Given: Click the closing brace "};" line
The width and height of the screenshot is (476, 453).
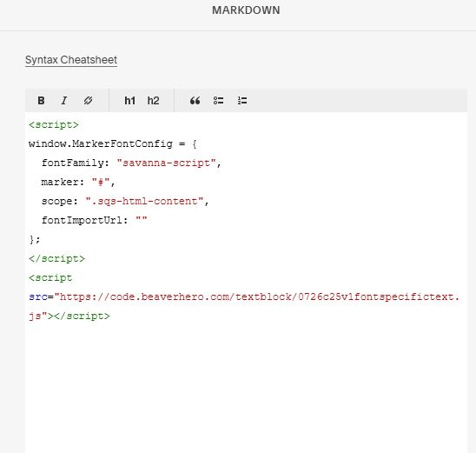Looking at the screenshot, I should pos(35,239).
